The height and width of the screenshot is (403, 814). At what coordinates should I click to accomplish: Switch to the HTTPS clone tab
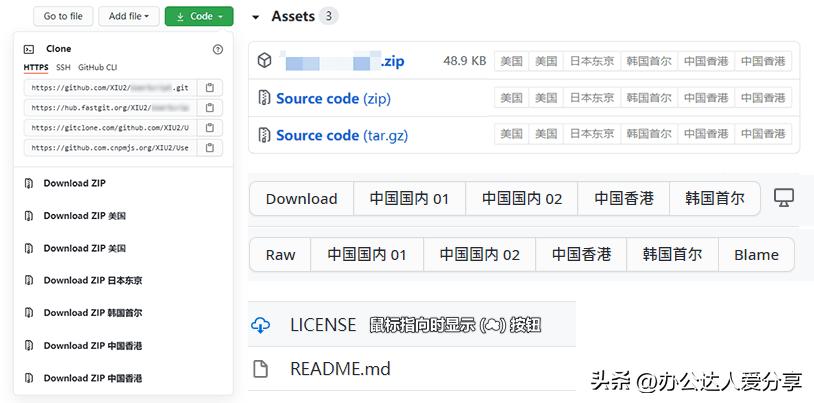coord(36,68)
